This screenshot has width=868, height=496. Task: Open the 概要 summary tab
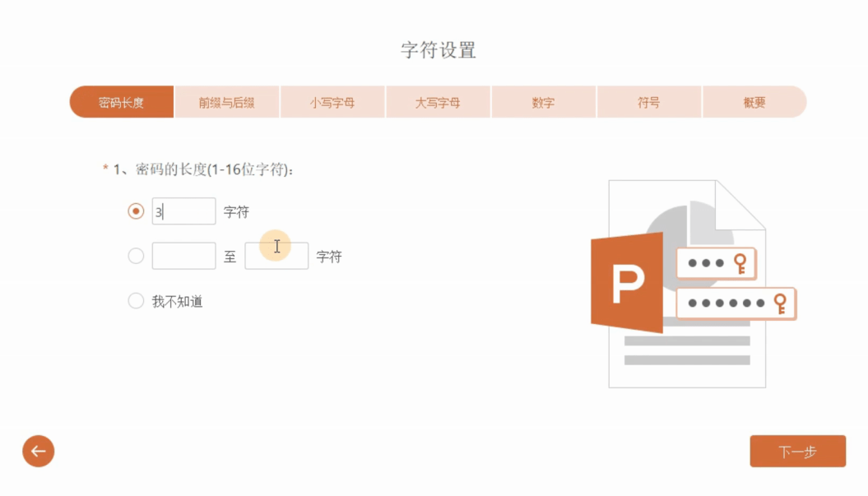[754, 103]
